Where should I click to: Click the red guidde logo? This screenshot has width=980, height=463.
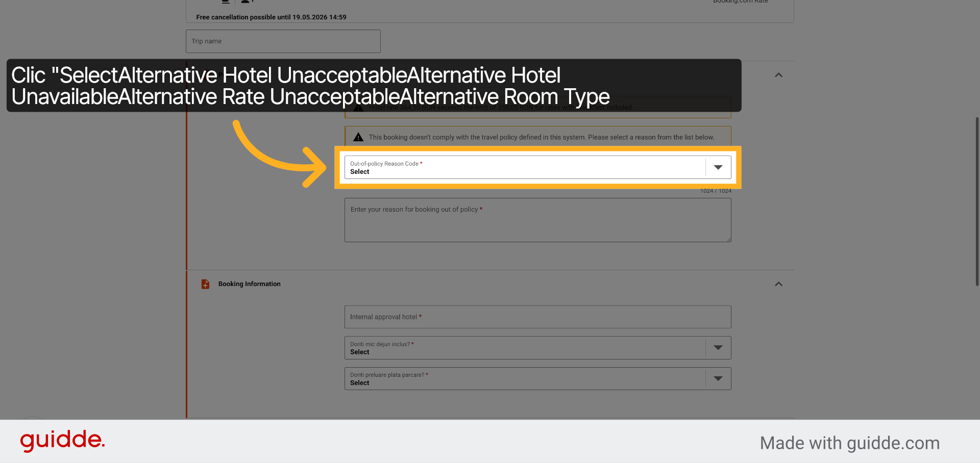pos(62,441)
